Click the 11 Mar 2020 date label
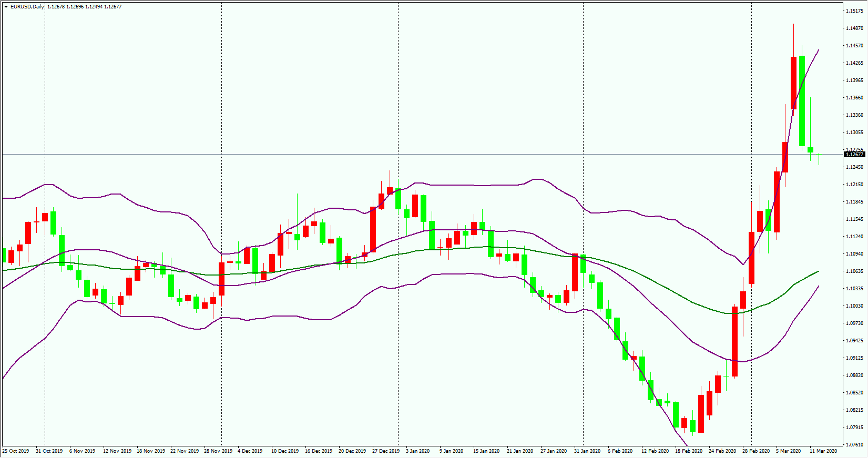The height and width of the screenshot is (458, 868). [823, 451]
